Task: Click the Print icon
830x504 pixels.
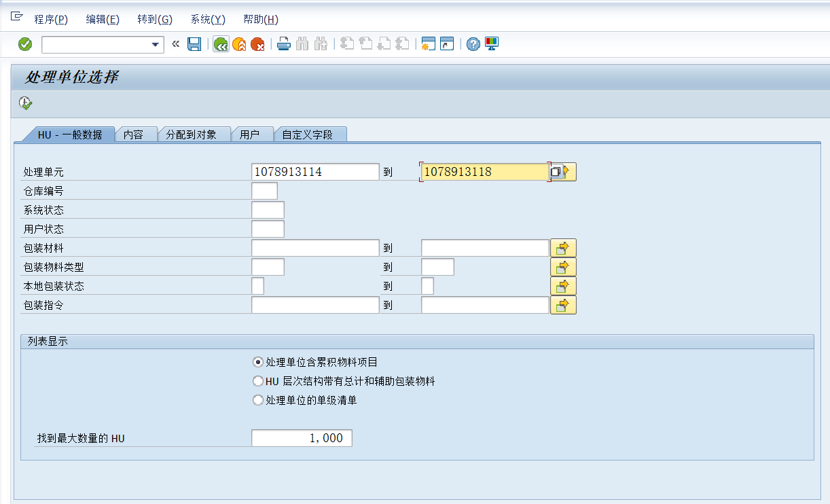Action: (283, 43)
